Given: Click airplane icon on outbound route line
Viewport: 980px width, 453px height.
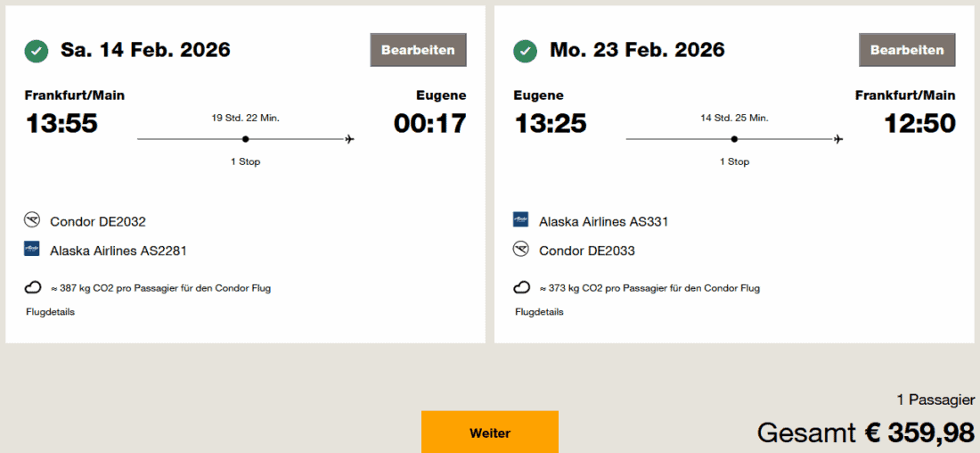Looking at the screenshot, I should point(349,139).
